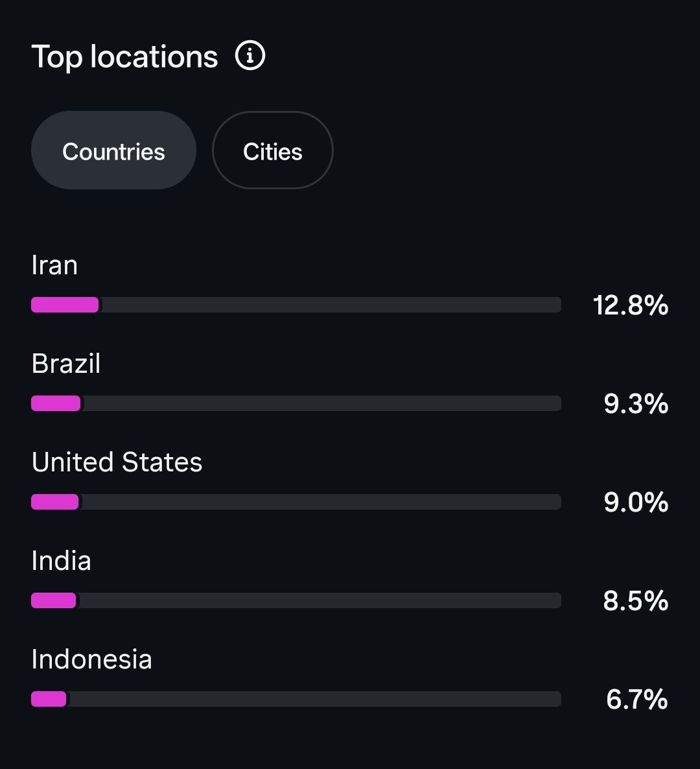700x769 pixels.
Task: Select the Countries tab
Action: tap(113, 150)
